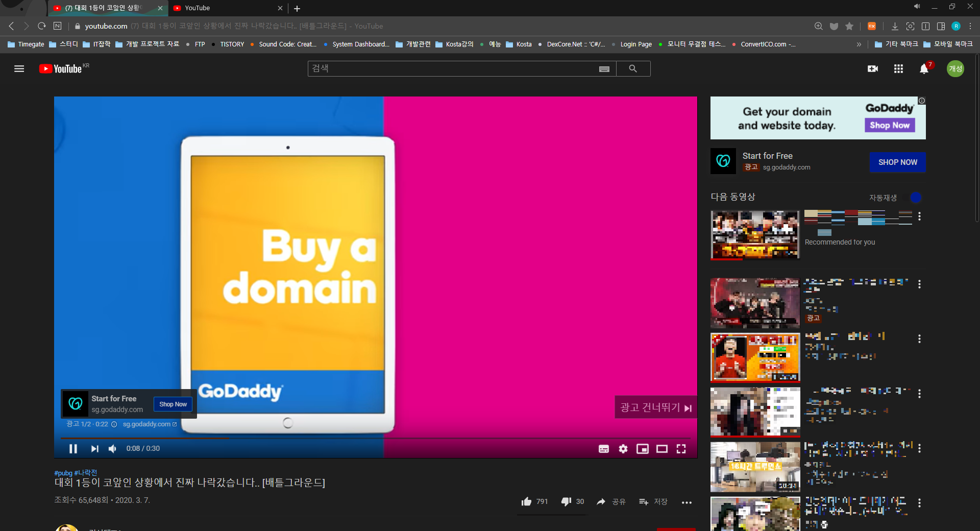Click the search magnifier button
This screenshot has width=980, height=531.
coord(633,68)
